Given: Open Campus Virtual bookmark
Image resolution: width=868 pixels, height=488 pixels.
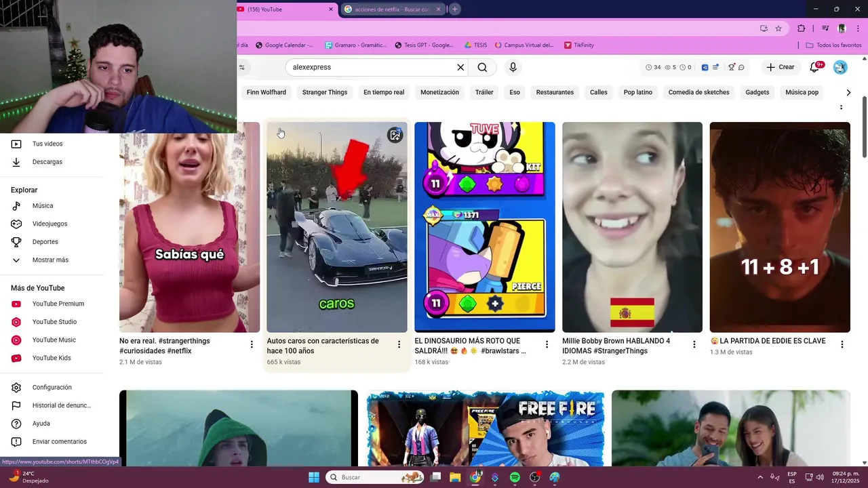Looking at the screenshot, I should 525,45.
